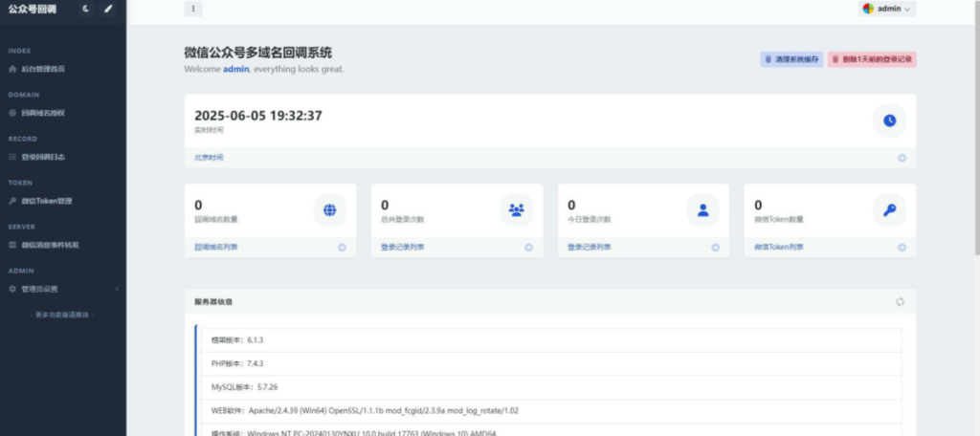Click the arrow icon in 北京时间 row
The image size is (980, 436).
pyautogui.click(x=902, y=158)
